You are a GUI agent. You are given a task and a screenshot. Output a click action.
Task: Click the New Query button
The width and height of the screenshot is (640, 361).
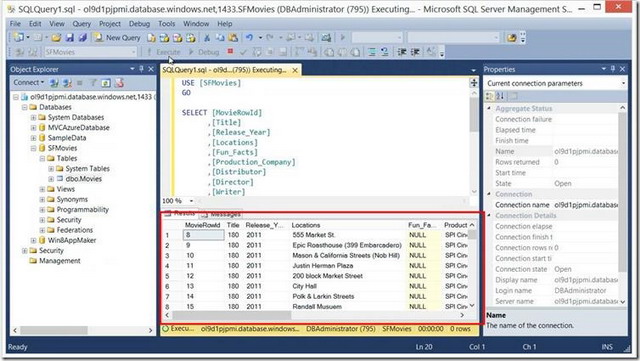click(117, 38)
